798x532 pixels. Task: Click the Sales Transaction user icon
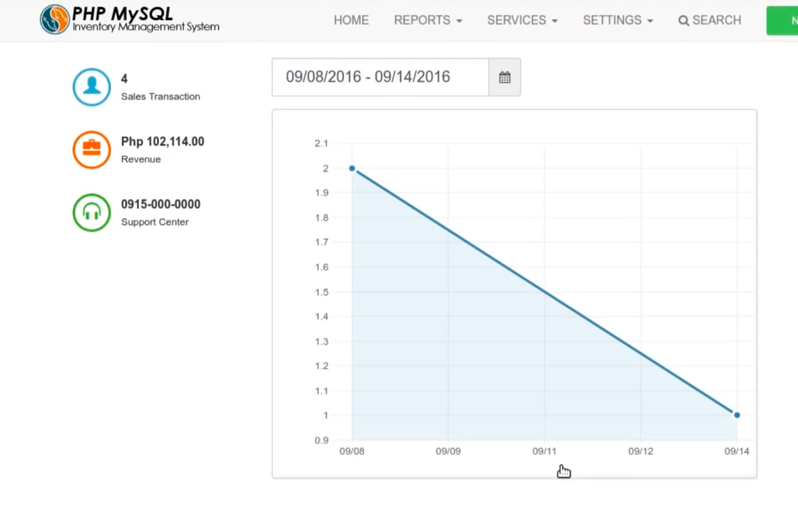coord(91,86)
